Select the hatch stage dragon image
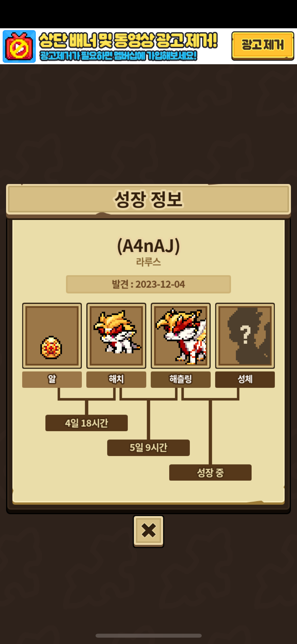 [116, 336]
